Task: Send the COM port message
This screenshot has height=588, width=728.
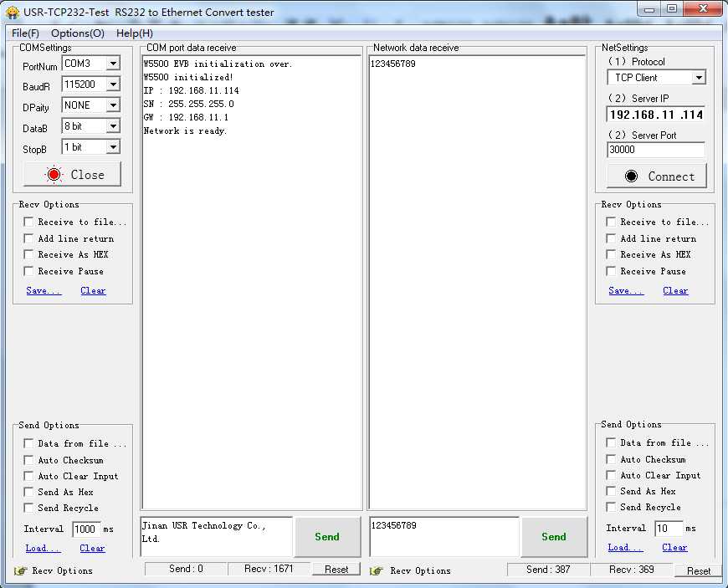Action: click(327, 537)
